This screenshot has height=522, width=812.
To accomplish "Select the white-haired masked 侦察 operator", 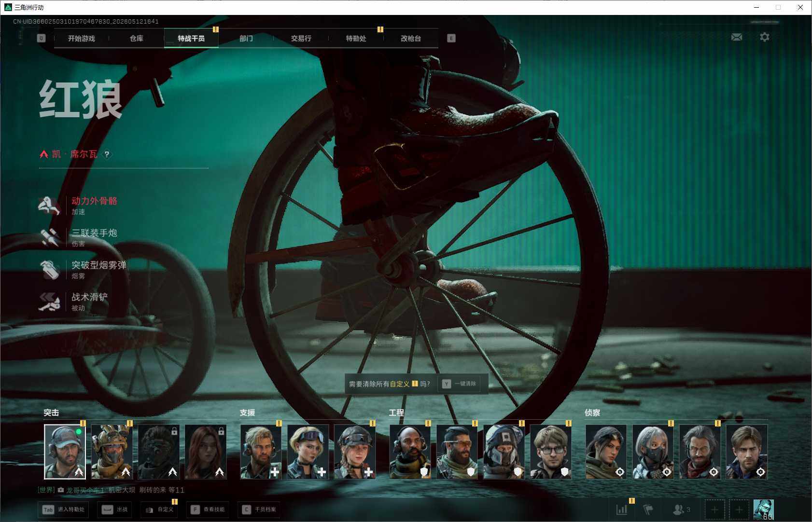I will 653,452.
